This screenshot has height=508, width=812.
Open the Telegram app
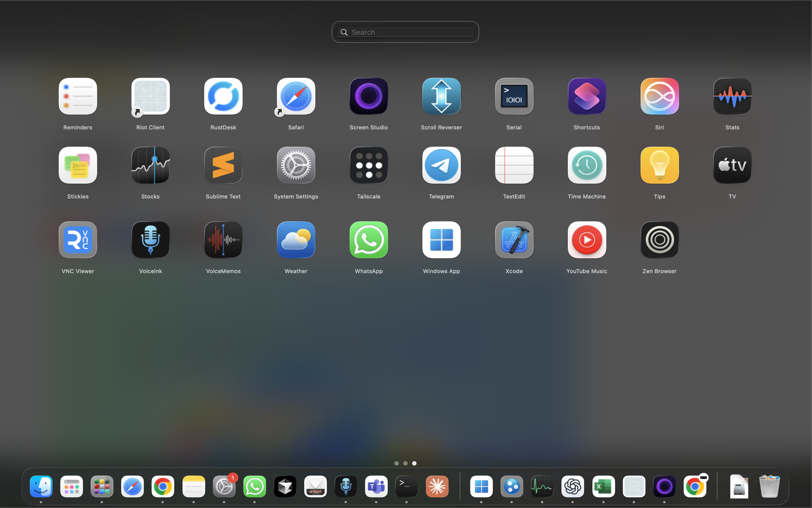click(x=441, y=165)
